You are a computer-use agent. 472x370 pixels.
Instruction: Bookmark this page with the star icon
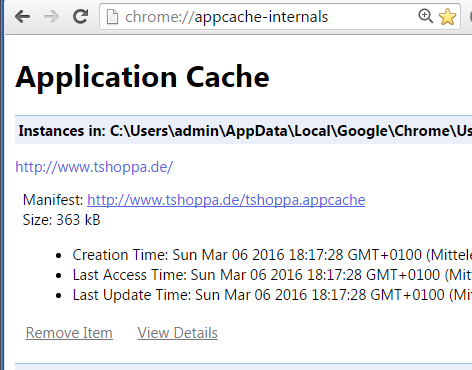click(x=447, y=17)
